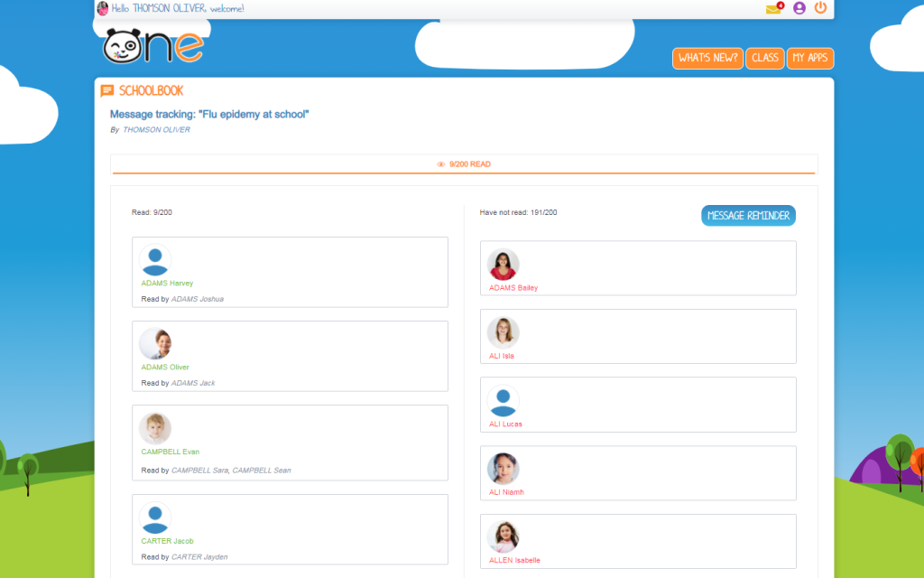The height and width of the screenshot is (578, 924).
Task: Click ALI Niamh's profile photo
Action: click(504, 469)
